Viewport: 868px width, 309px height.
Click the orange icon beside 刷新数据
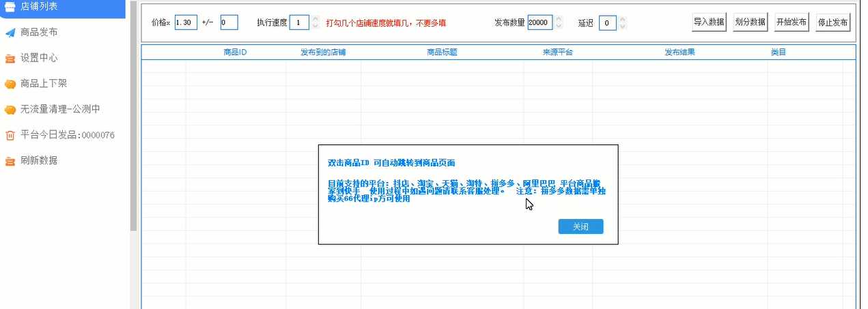coord(10,161)
